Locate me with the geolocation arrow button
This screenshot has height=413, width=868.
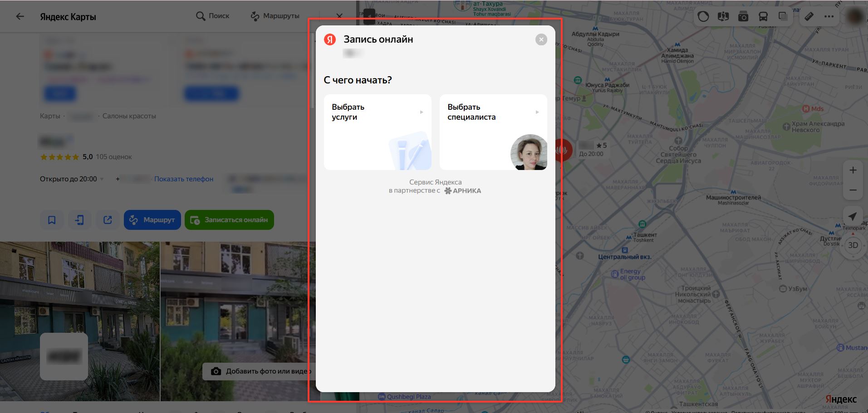coord(853,216)
